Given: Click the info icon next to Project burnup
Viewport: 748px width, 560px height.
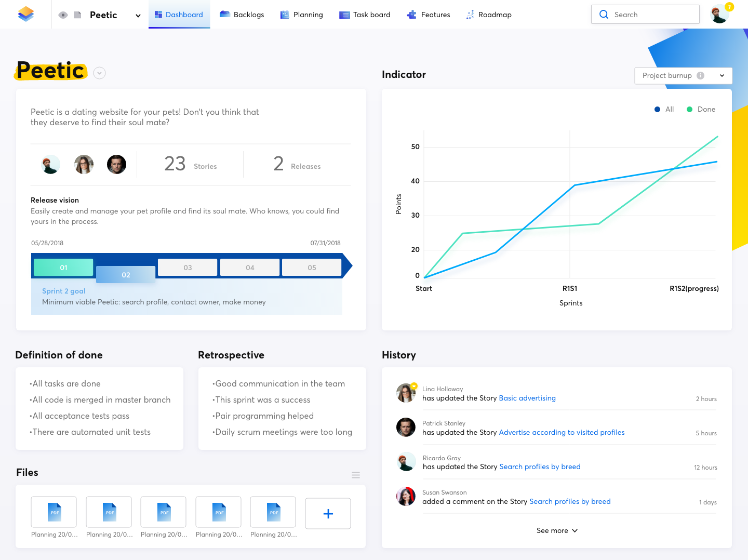Looking at the screenshot, I should coord(700,76).
